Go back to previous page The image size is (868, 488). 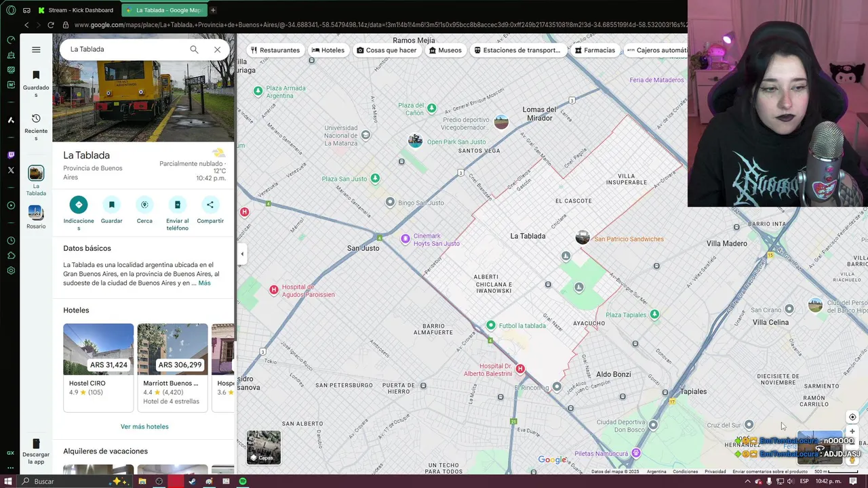pos(26,25)
